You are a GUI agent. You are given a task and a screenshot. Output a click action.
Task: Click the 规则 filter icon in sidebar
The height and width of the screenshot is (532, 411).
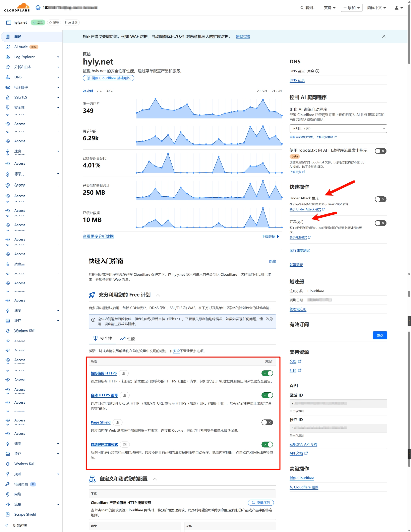[x=8, y=474]
